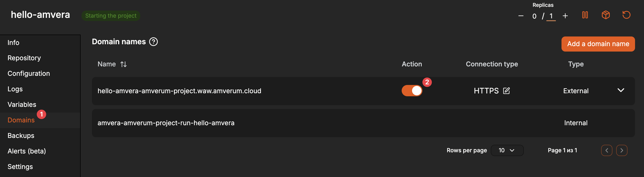Screen dimensions: 644x177
Task: Edit HTTPS connection type pencil icon
Action: pyautogui.click(x=506, y=91)
